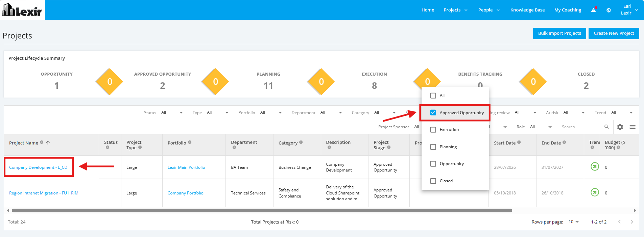Click Create New Project button
This screenshot has width=644, height=237.
point(614,33)
